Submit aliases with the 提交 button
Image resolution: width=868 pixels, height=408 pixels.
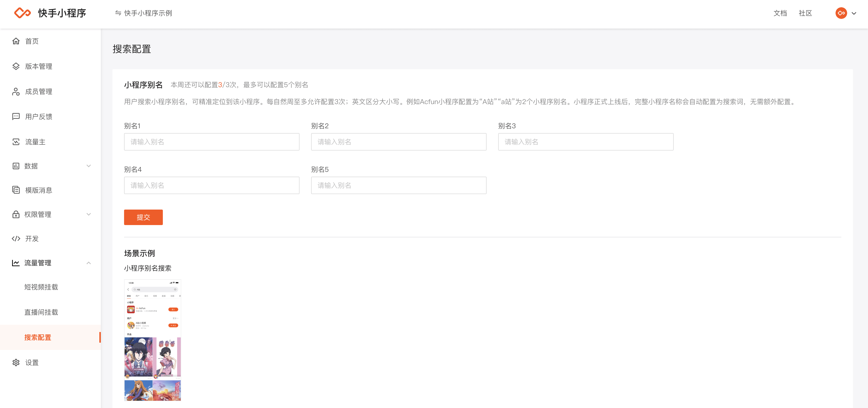(x=143, y=217)
